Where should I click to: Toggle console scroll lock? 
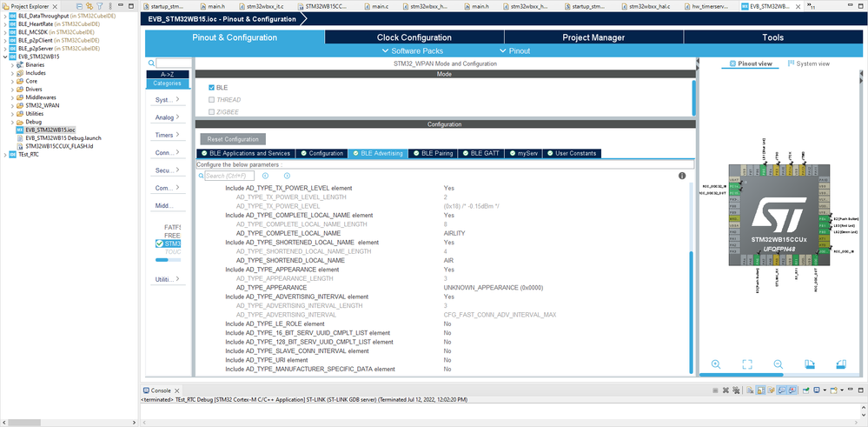pyautogui.click(x=760, y=390)
